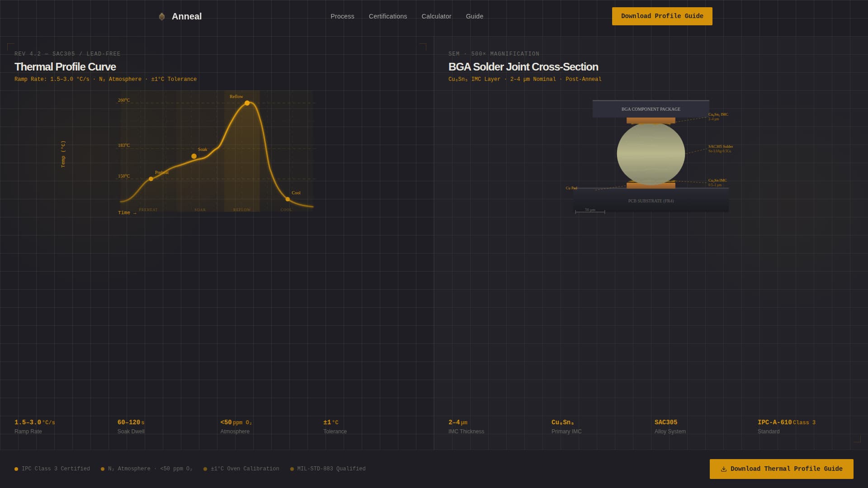Open the Calculator menu item
Image resolution: width=868 pixels, height=488 pixels.
pyautogui.click(x=436, y=16)
